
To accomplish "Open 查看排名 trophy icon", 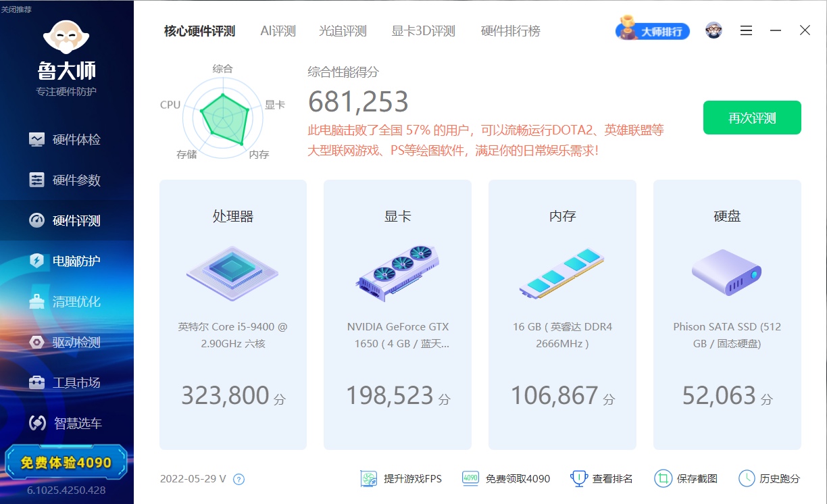I will (x=578, y=478).
